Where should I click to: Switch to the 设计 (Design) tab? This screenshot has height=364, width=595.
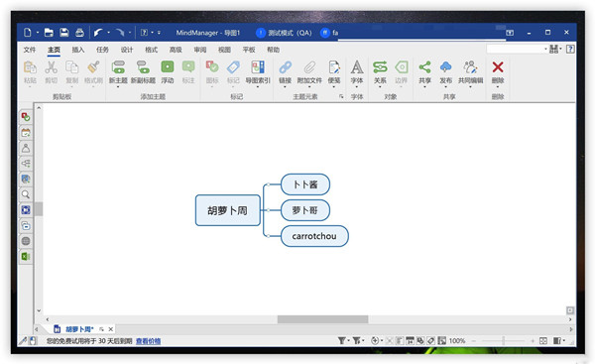point(127,50)
